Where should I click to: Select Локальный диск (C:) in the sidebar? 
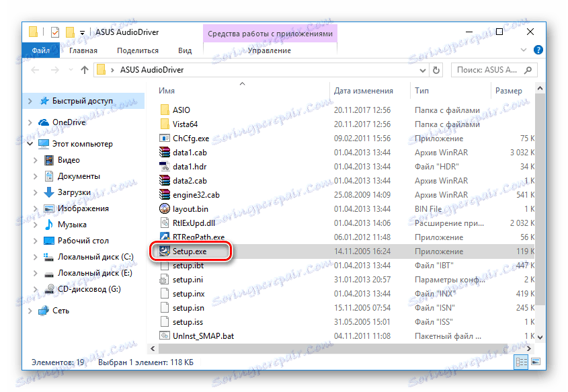click(x=95, y=257)
